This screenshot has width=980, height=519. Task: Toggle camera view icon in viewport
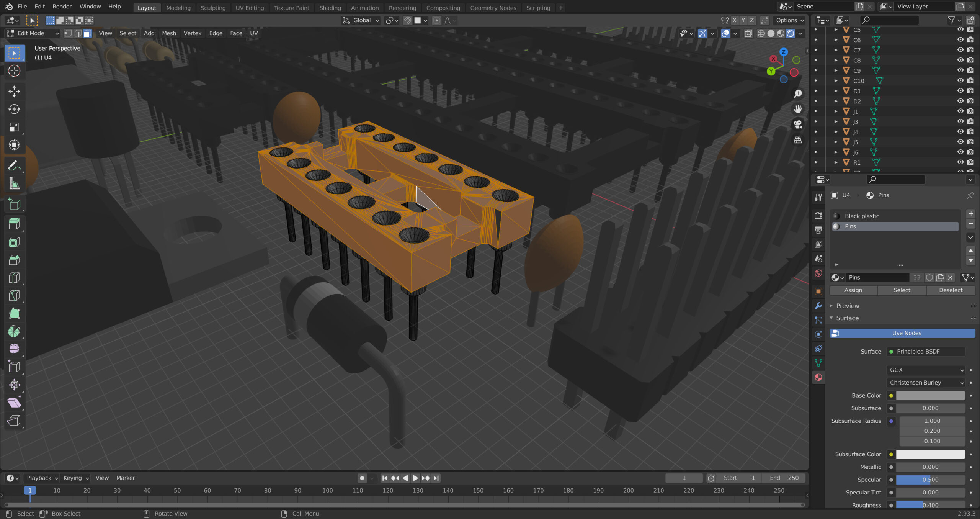tap(798, 124)
